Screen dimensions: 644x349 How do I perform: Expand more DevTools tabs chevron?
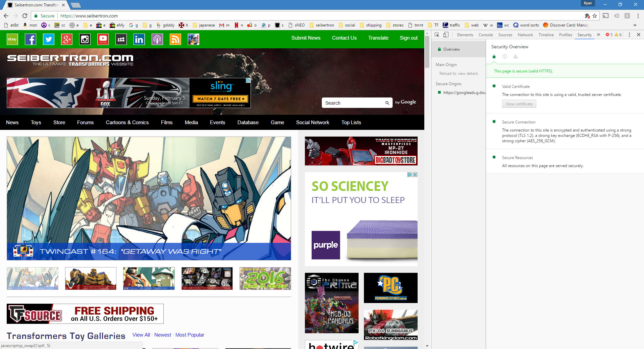[x=598, y=35]
